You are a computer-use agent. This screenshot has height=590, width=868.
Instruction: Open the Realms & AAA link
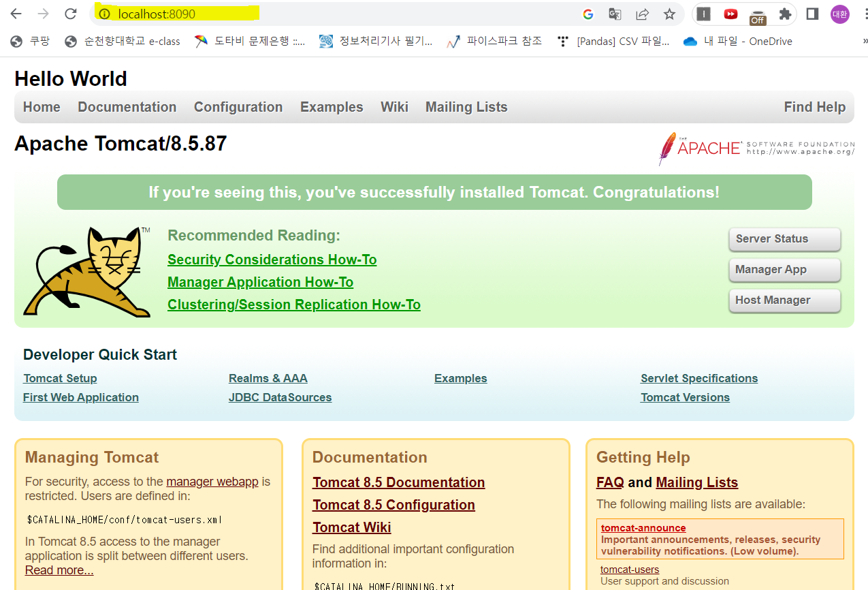pos(268,378)
